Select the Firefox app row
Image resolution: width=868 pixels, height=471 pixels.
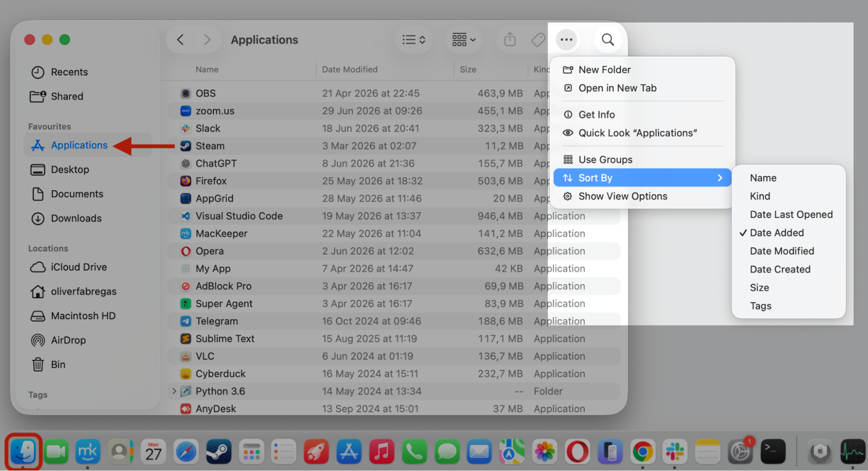click(x=394, y=181)
